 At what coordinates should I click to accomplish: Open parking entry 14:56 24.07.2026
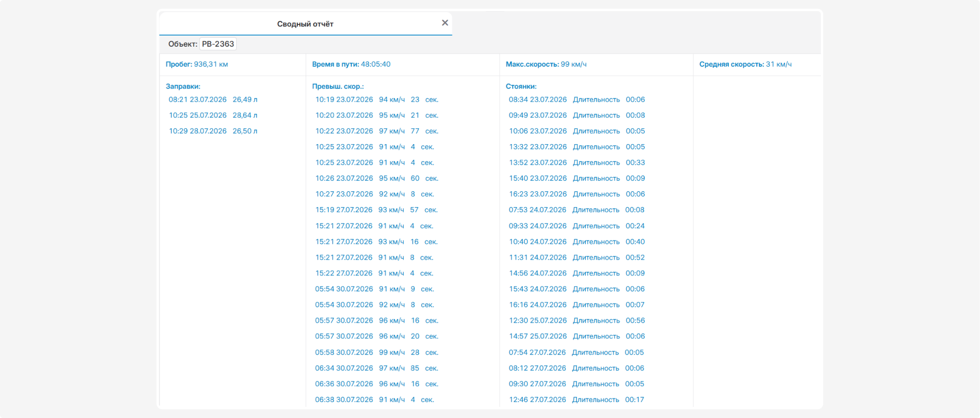[x=577, y=273]
